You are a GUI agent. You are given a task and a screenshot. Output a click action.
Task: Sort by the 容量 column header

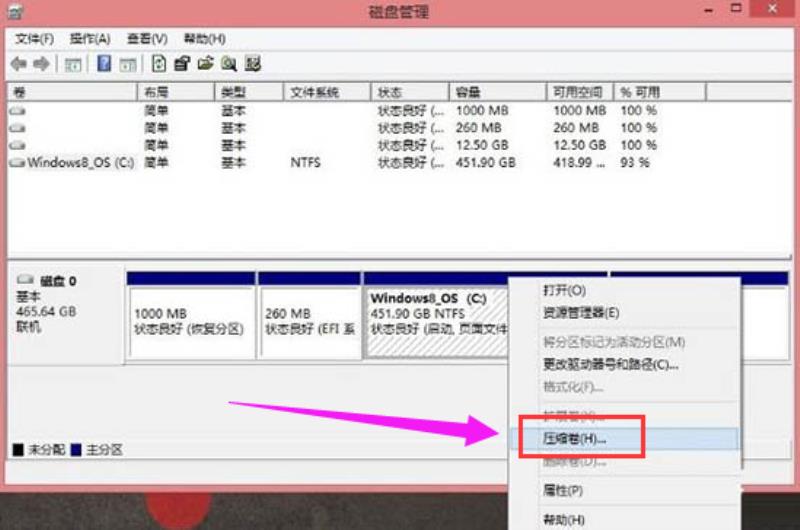pyautogui.click(x=498, y=92)
